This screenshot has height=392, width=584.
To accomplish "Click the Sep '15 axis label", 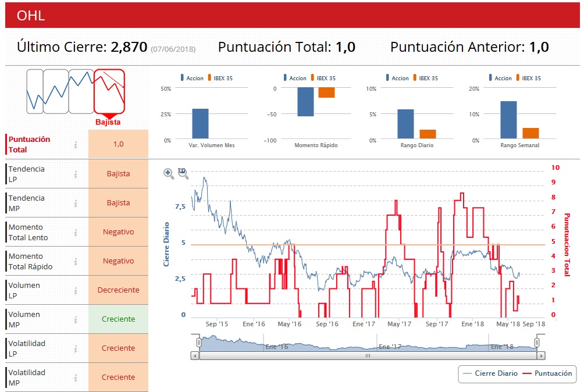I will (217, 324).
